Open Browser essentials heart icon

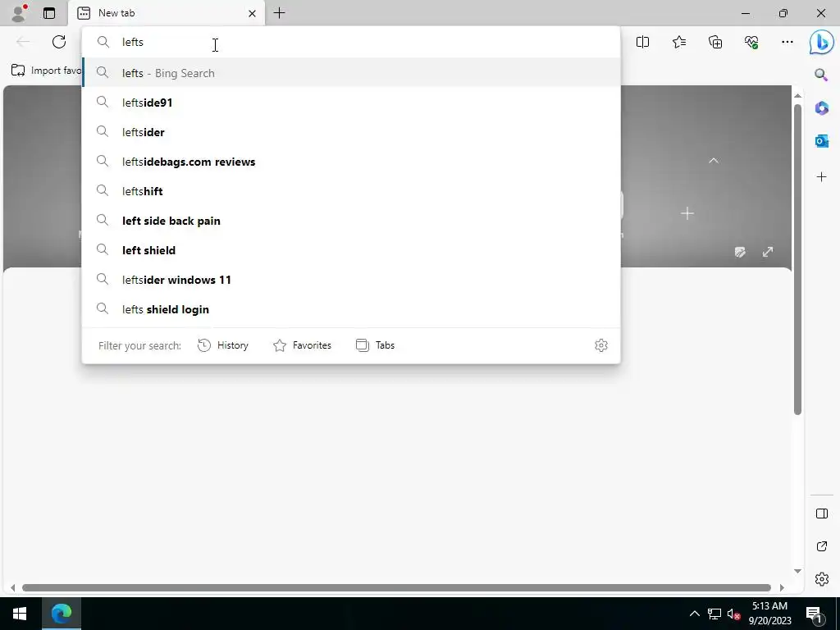coord(751,42)
